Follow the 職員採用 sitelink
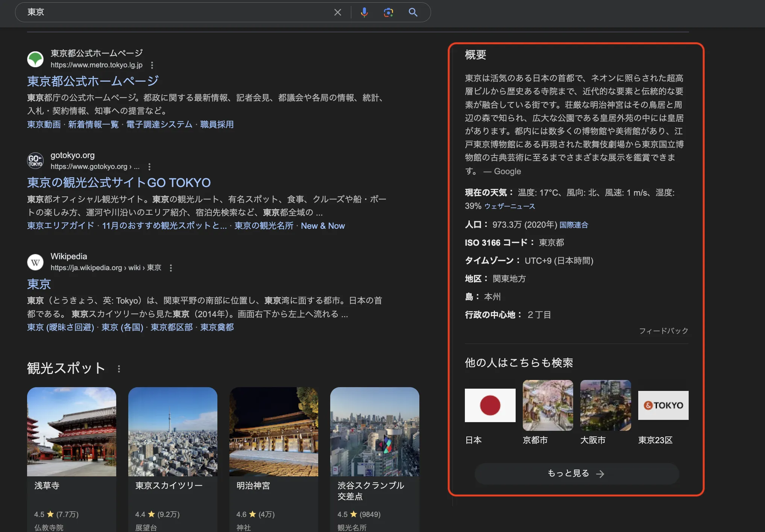Image resolution: width=765 pixels, height=532 pixels. coord(217,125)
